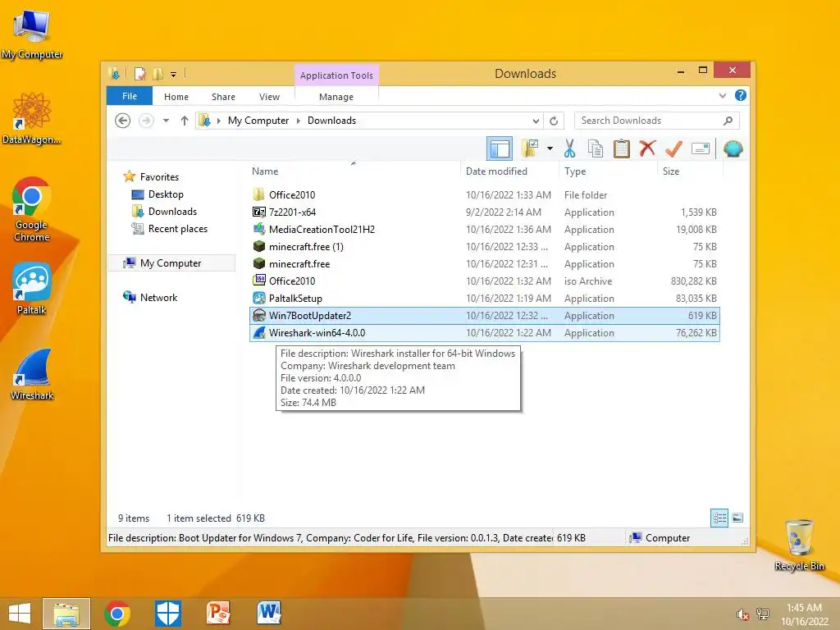Click My Computer in the breadcrumb path

tap(258, 121)
